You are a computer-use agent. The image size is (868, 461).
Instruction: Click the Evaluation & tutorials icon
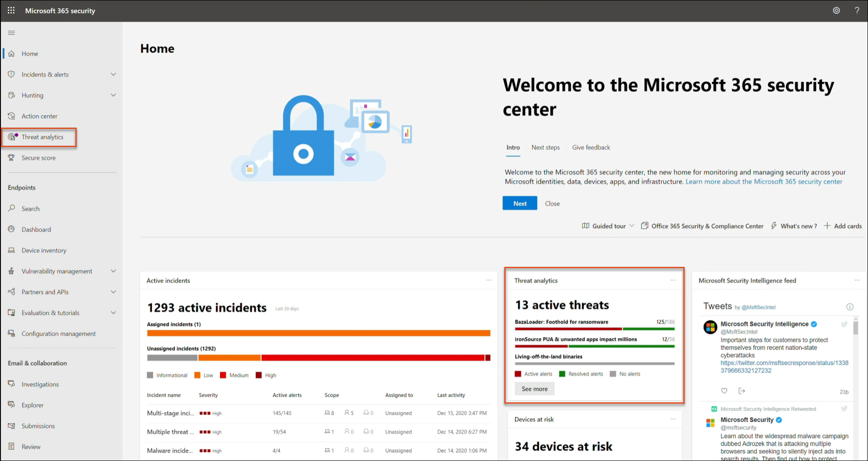tap(12, 312)
